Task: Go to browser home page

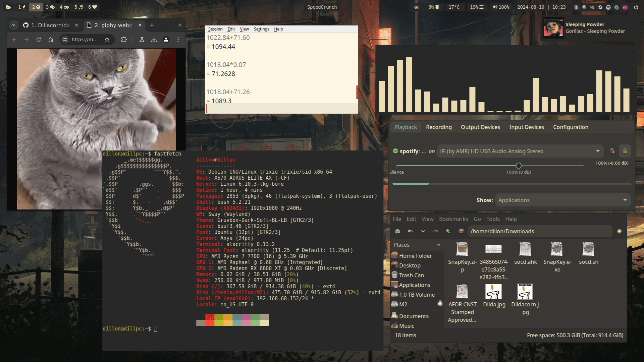Action: click(x=51, y=40)
